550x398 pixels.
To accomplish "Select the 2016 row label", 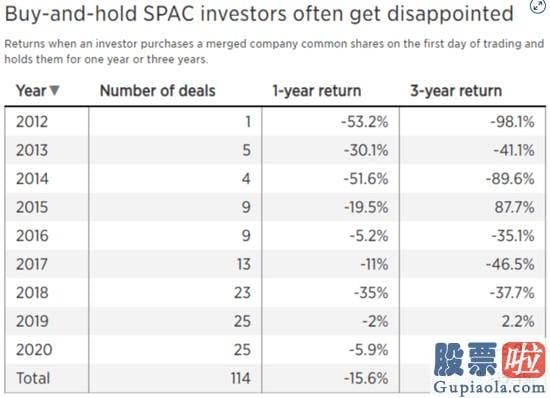I will [32, 235].
